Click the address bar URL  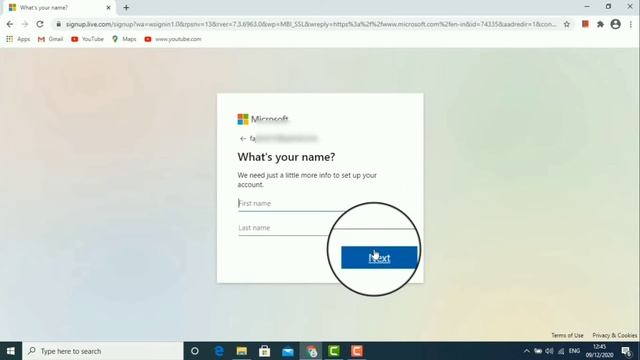[311, 24]
